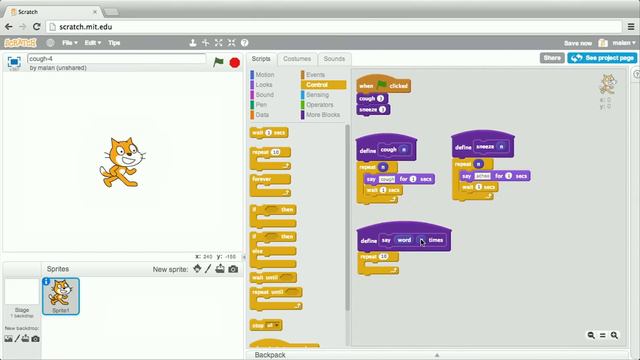Open Sprite1 info button
This screenshot has height=360, width=640.
47,282
